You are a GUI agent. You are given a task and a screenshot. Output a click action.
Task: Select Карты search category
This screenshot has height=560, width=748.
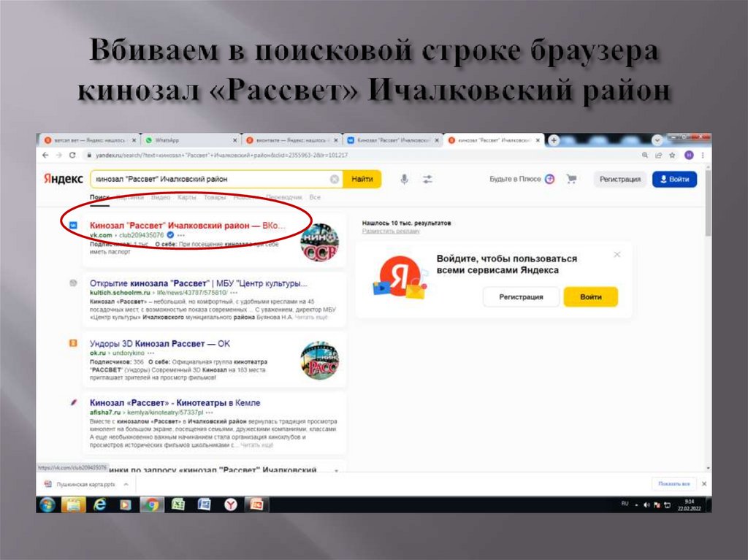click(186, 197)
